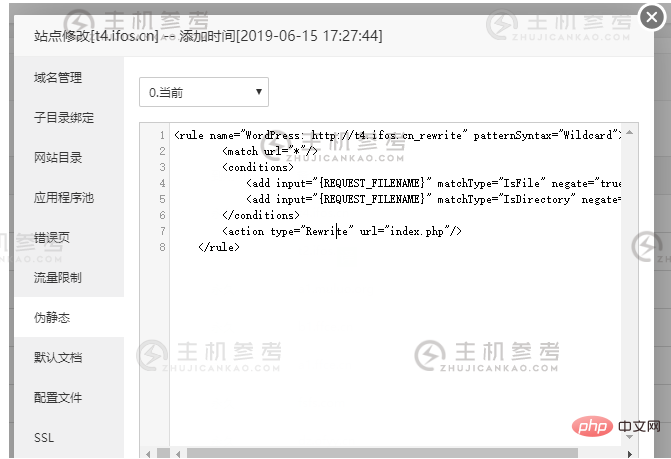671x459 pixels.
Task: Click line 1 with rule name WordPress
Action: pos(398,135)
